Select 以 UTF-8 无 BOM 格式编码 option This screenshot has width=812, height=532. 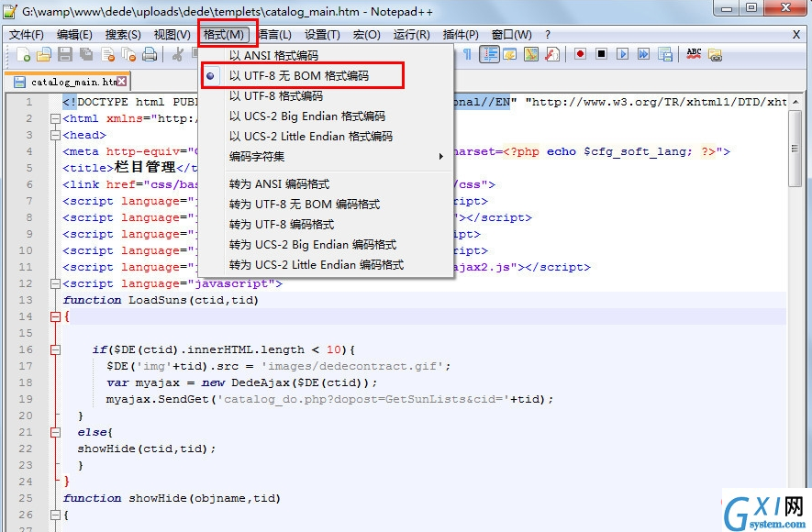tap(325, 75)
